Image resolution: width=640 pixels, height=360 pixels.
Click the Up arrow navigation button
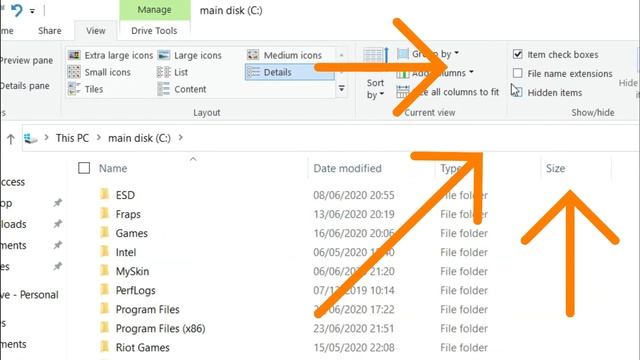pos(11,139)
